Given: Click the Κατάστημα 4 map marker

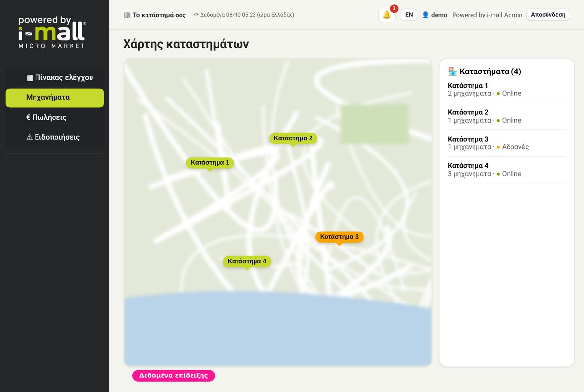Looking at the screenshot, I should (x=247, y=262).
